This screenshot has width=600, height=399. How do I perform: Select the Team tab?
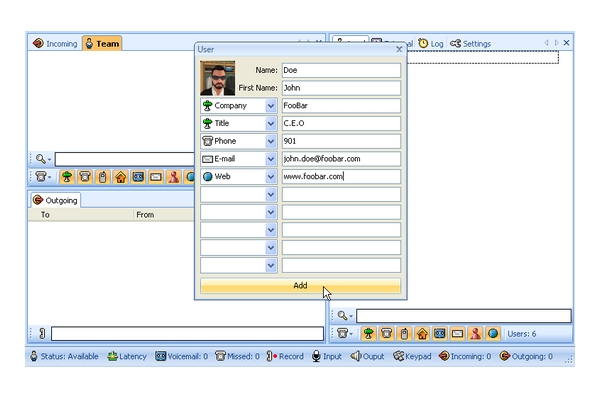pyautogui.click(x=102, y=44)
